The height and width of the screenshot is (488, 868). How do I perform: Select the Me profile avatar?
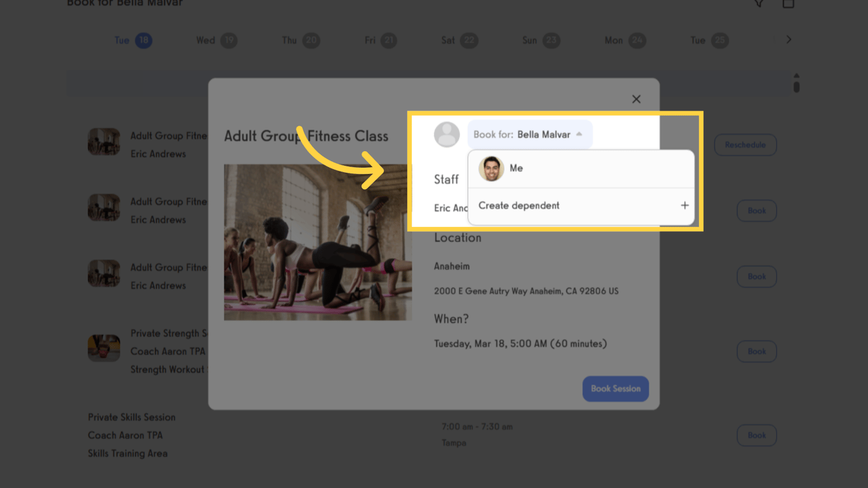point(491,168)
